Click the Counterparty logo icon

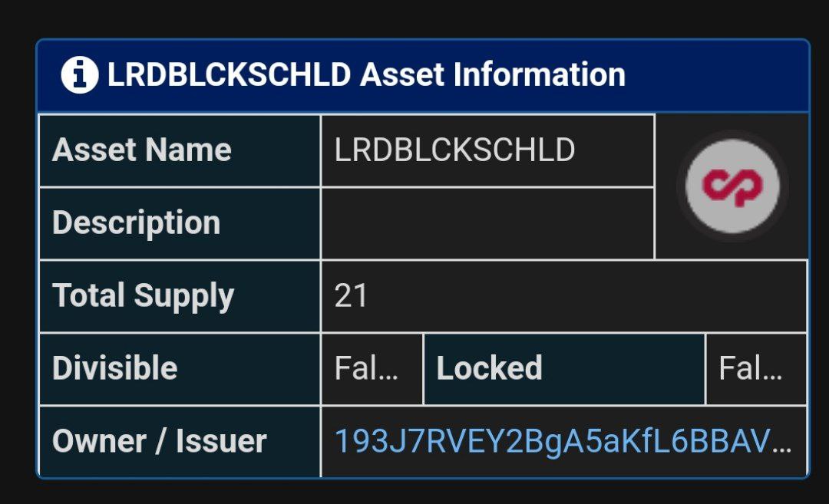click(x=732, y=186)
